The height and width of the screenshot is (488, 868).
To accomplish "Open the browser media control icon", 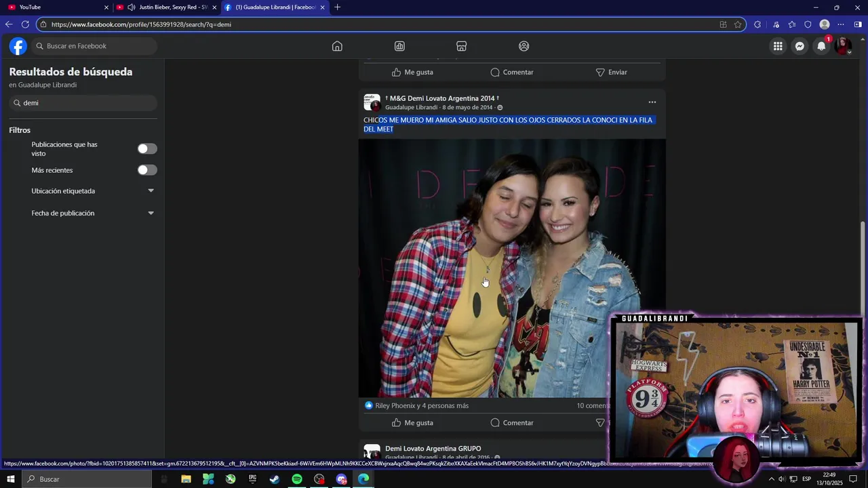I will click(776, 24).
